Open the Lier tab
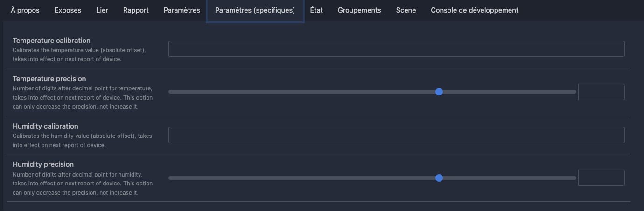644x211 pixels. tap(102, 10)
